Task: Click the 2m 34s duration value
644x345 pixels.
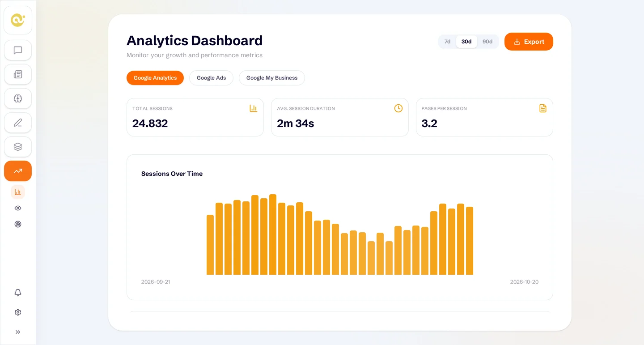Action: (296, 124)
